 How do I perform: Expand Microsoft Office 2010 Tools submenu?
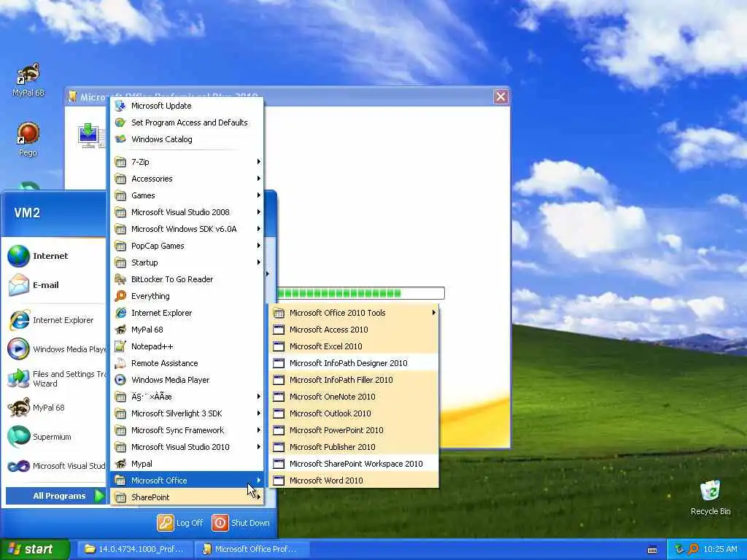tap(354, 313)
